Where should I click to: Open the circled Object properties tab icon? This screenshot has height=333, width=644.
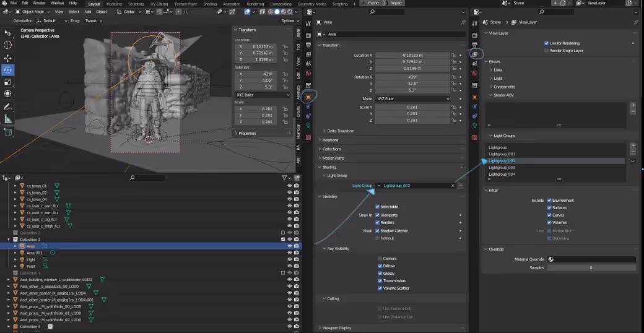[x=308, y=97]
